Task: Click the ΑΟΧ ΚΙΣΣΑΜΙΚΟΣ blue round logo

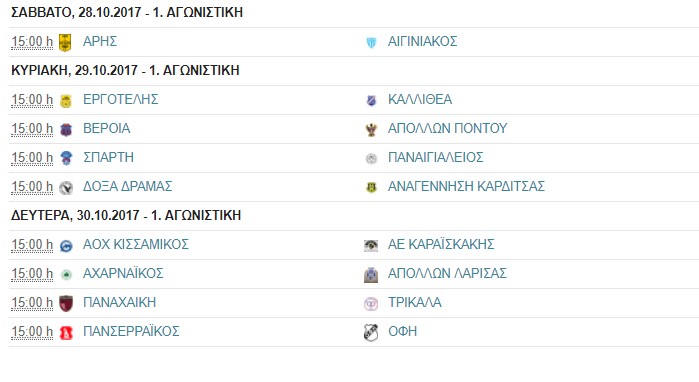Action: 66,246
